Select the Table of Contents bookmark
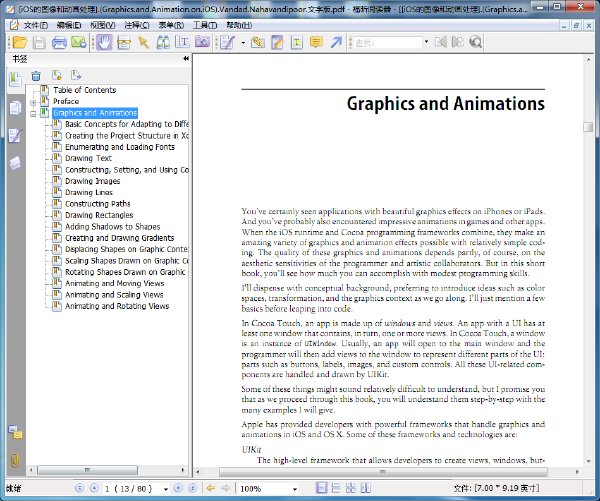 pyautogui.click(x=85, y=90)
